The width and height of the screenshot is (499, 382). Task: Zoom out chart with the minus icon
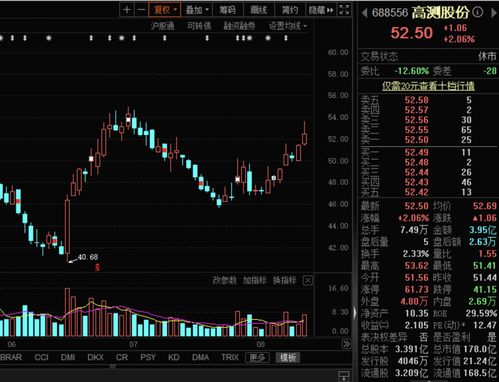[141, 10]
